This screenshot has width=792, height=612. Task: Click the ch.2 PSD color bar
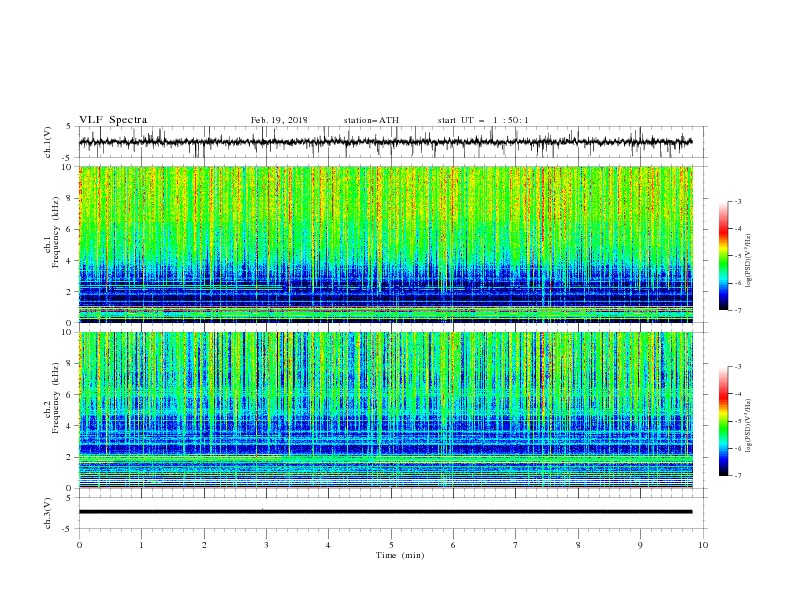(724, 421)
